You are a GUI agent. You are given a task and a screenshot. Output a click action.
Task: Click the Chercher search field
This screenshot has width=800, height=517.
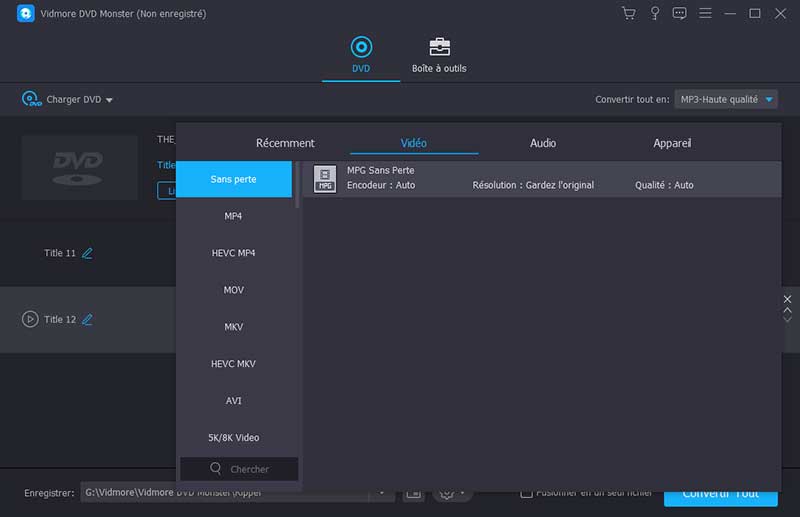tap(239, 469)
